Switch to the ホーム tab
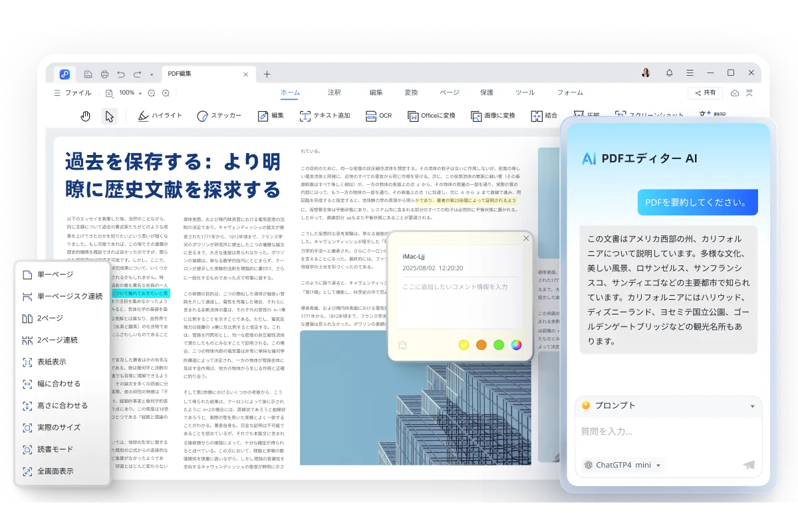The width and height of the screenshot is (798, 532). point(290,92)
